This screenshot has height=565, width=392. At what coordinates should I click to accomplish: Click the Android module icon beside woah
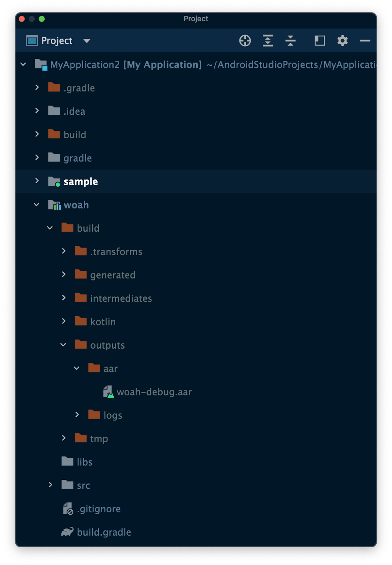pyautogui.click(x=55, y=205)
